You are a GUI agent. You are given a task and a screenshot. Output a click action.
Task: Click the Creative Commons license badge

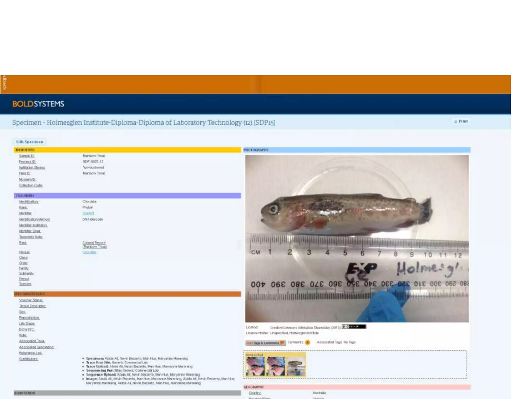click(x=354, y=327)
